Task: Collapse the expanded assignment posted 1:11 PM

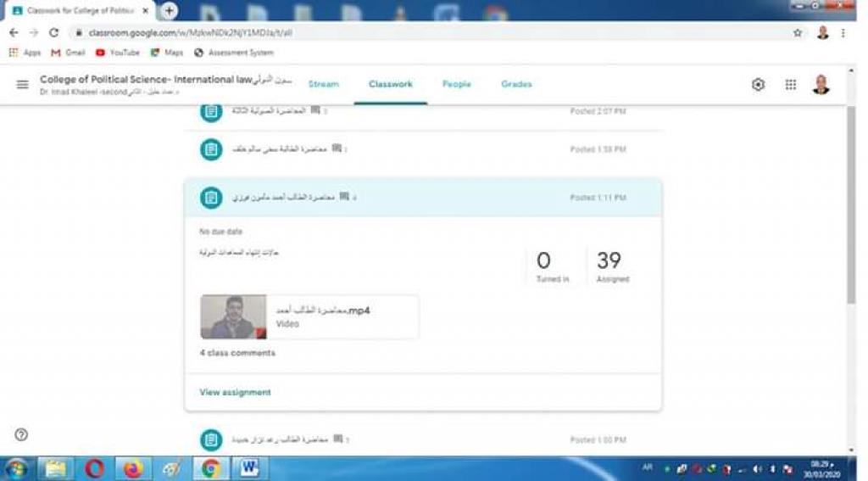Action: pyautogui.click(x=422, y=198)
